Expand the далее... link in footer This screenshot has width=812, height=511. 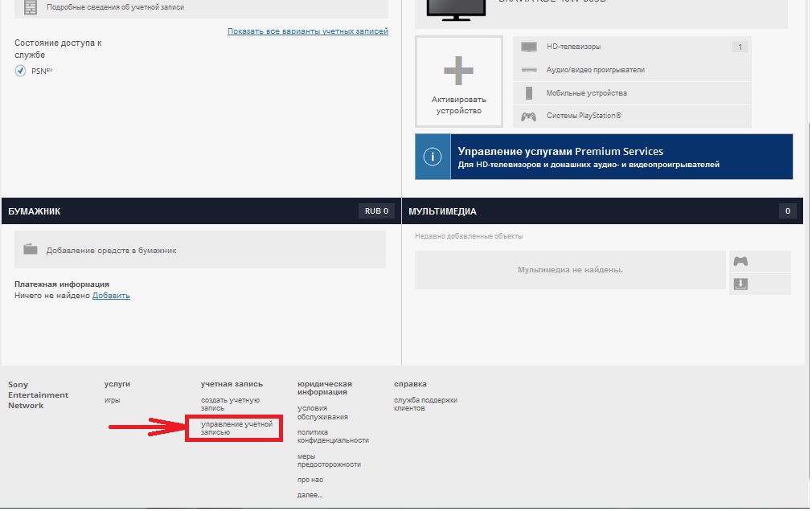click(310, 495)
